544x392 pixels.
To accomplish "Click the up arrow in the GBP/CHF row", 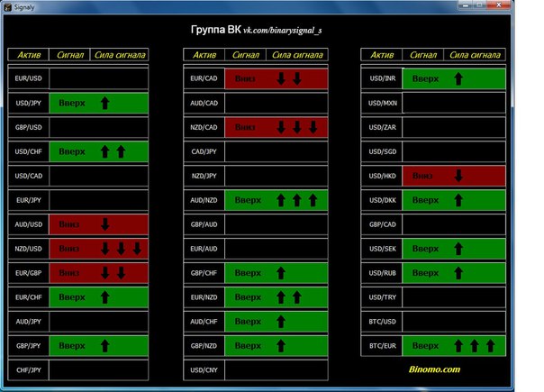I will [281, 273].
